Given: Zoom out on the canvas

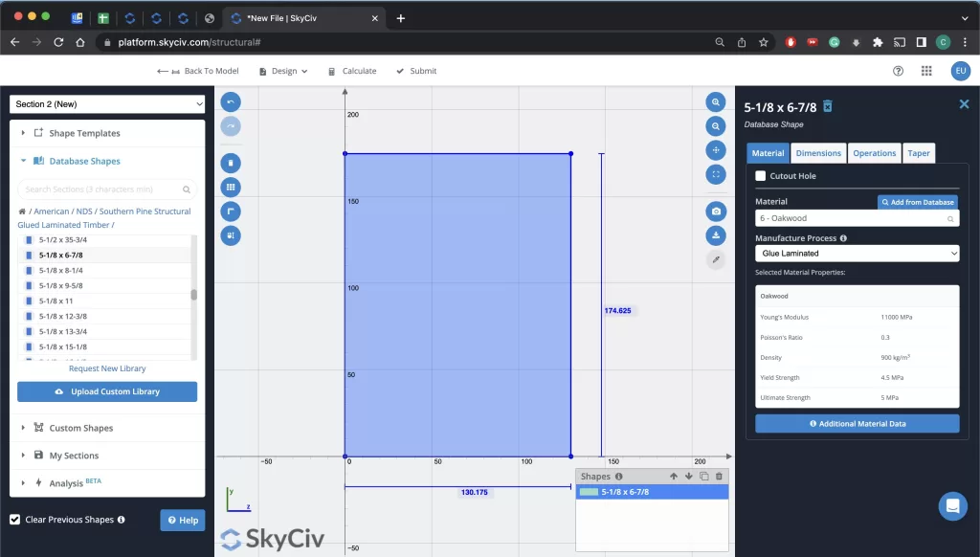Looking at the screenshot, I should 716,126.
